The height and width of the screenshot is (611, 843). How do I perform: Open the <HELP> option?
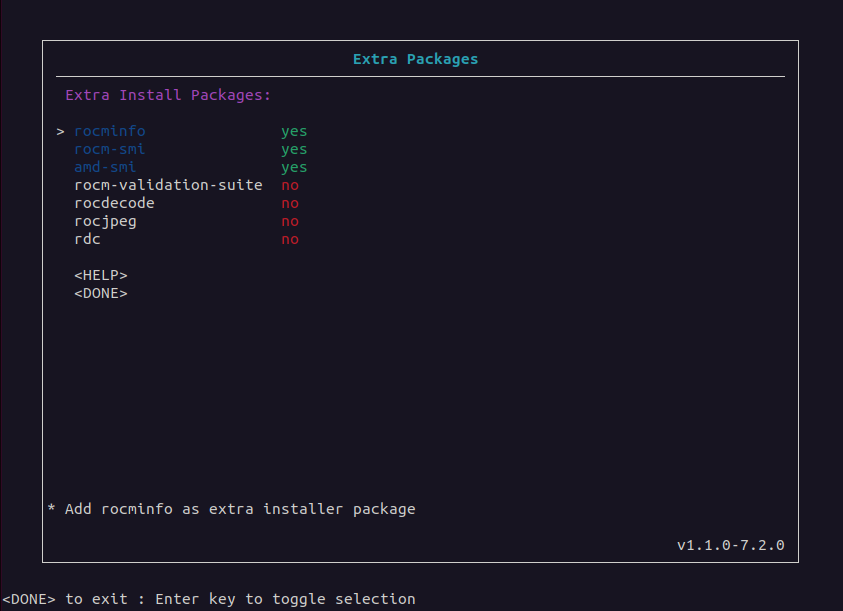click(101, 275)
